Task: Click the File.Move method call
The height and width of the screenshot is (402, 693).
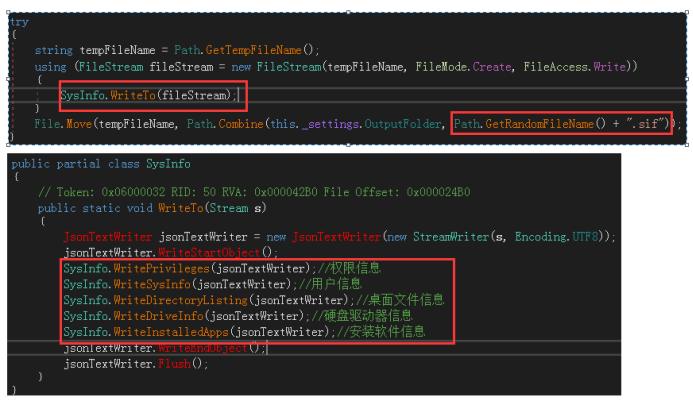Action: tap(62, 124)
